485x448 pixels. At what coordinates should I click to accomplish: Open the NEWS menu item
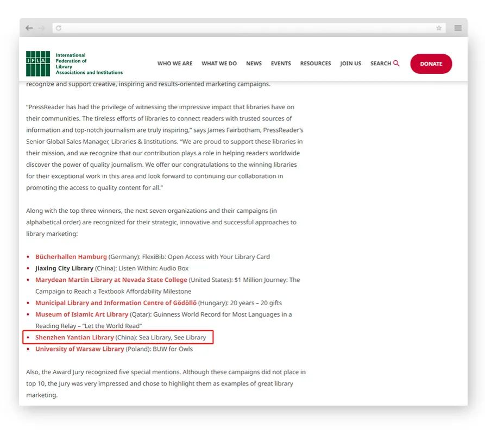(254, 64)
